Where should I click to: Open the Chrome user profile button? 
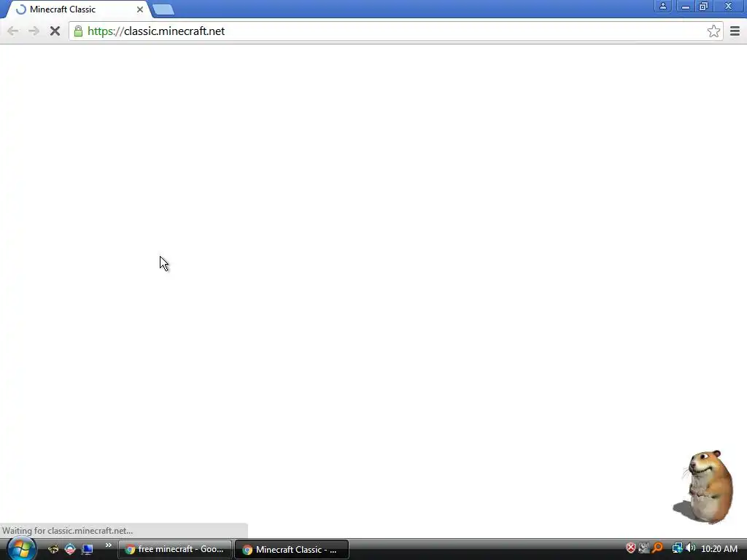tap(662, 6)
